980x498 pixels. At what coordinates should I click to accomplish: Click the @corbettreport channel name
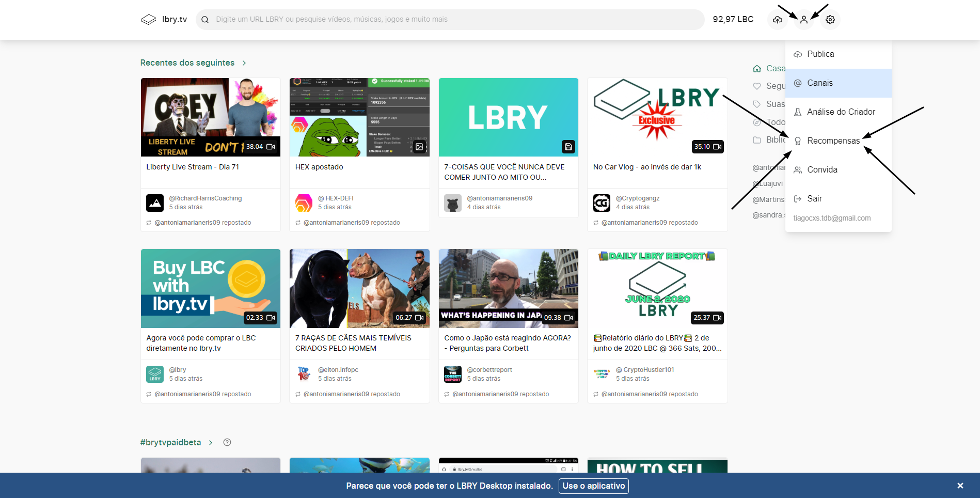tap(489, 370)
